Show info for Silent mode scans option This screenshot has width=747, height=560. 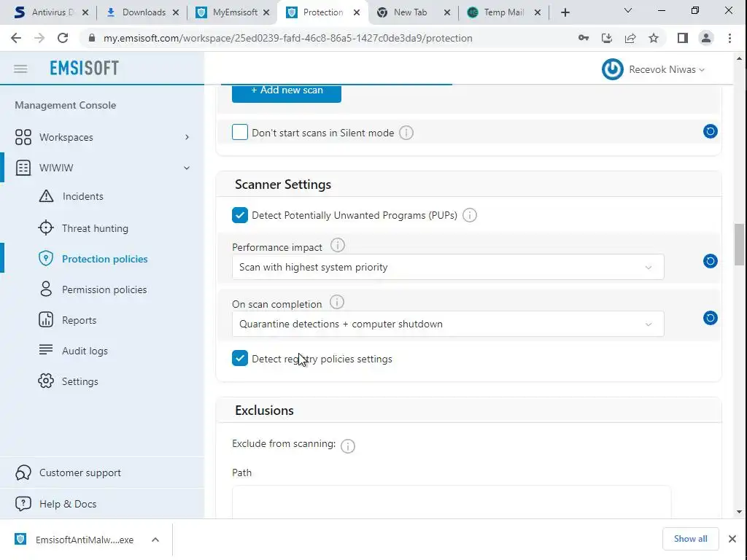[x=406, y=133]
